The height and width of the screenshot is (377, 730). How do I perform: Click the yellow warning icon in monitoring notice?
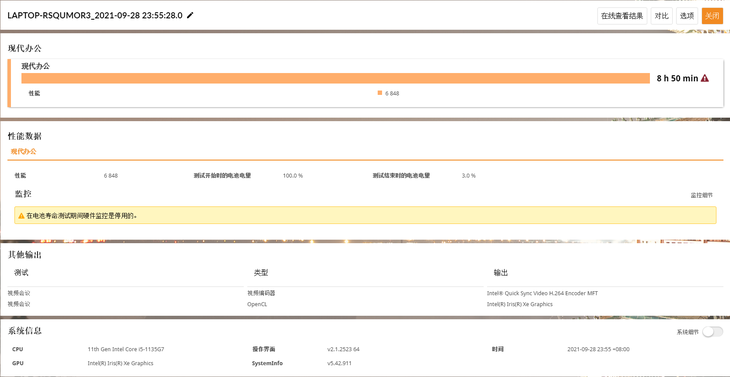coord(21,216)
